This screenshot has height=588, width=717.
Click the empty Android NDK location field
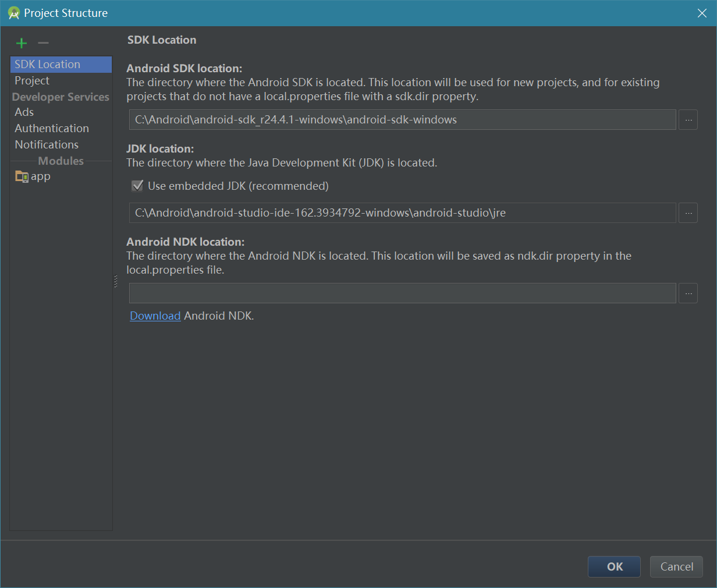(402, 293)
